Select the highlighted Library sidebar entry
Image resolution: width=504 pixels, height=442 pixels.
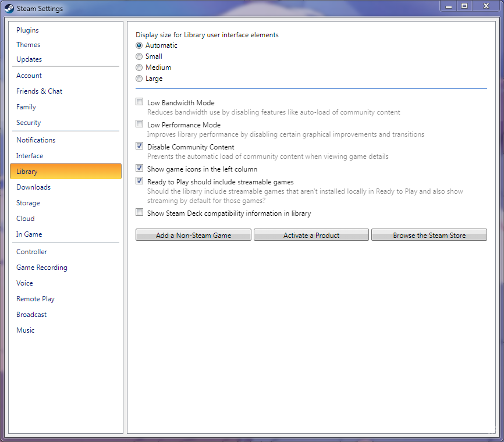coord(66,171)
